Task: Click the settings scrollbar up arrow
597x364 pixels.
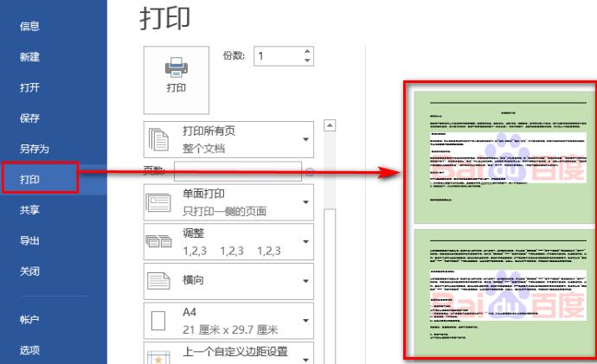Action: coord(330,125)
